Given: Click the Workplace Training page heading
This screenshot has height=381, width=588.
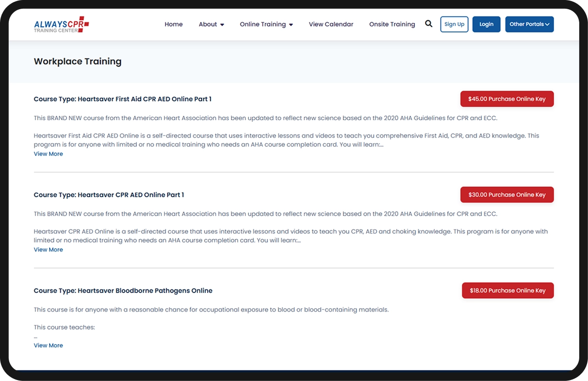Looking at the screenshot, I should tap(78, 62).
